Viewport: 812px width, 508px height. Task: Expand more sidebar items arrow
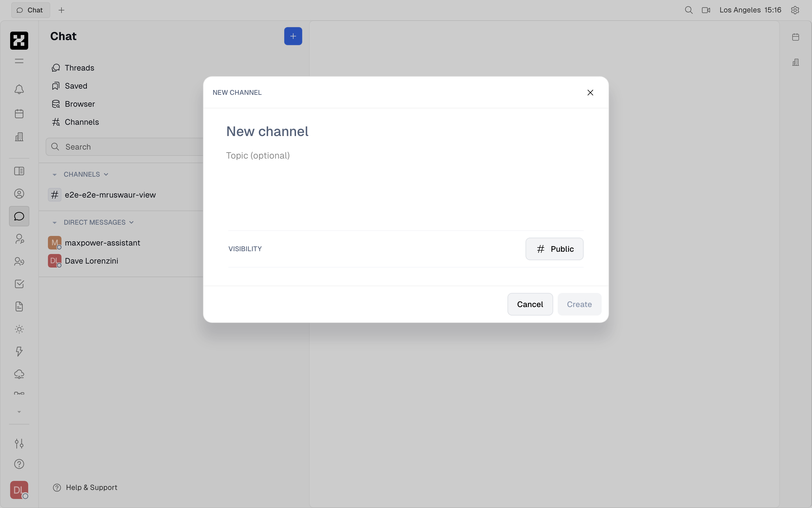click(x=19, y=412)
